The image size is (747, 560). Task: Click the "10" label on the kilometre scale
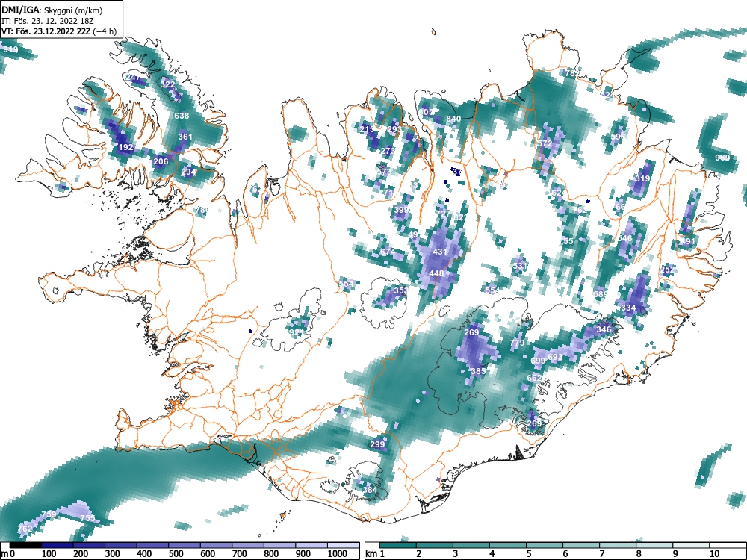[713, 554]
